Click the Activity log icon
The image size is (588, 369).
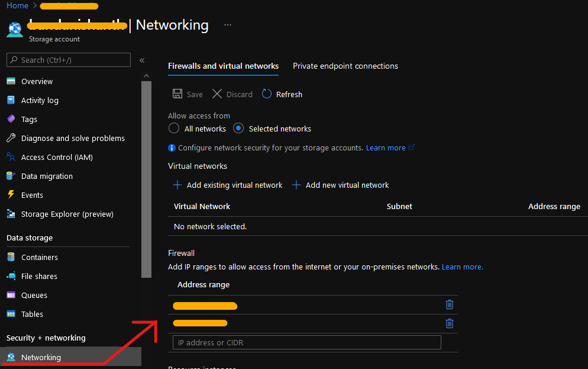tap(11, 100)
